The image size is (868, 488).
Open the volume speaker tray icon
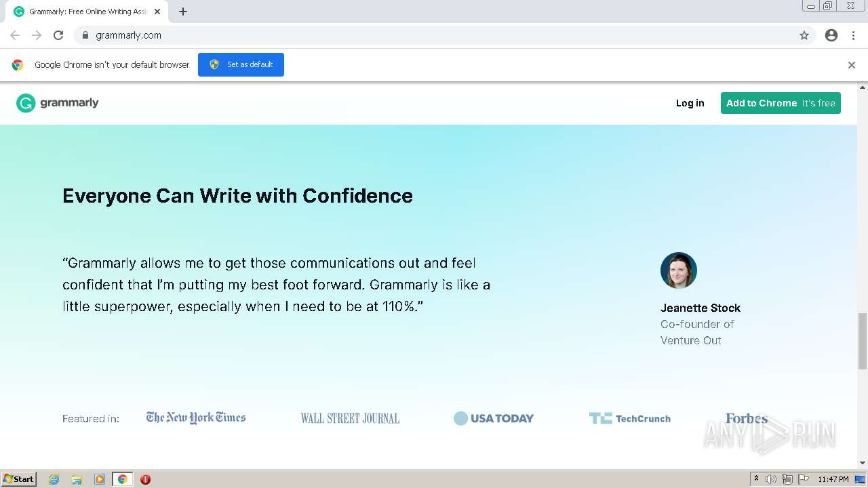[771, 479]
